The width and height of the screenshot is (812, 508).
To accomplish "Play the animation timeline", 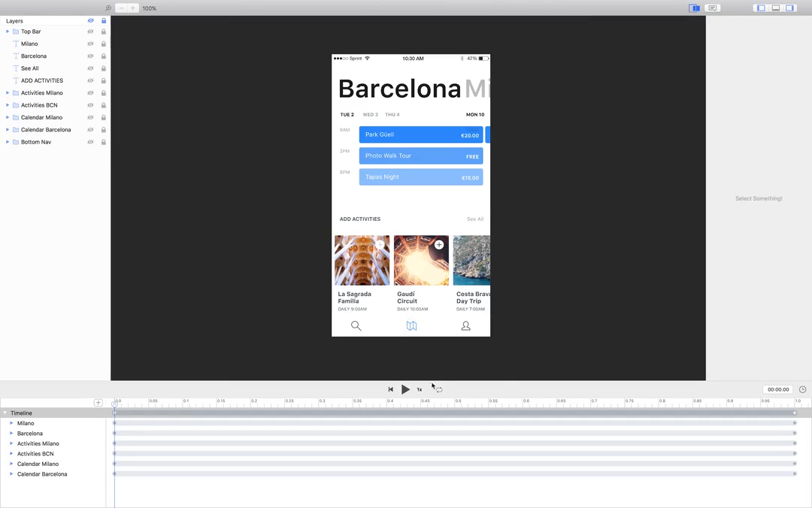I will 405,389.
